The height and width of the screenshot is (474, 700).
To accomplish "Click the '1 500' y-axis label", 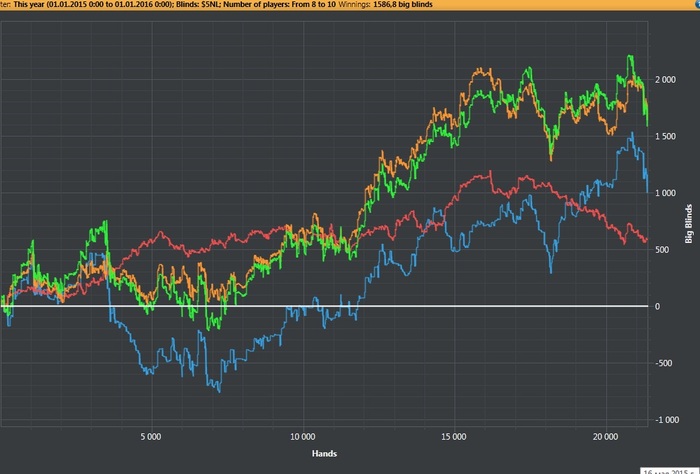I will pos(665,136).
